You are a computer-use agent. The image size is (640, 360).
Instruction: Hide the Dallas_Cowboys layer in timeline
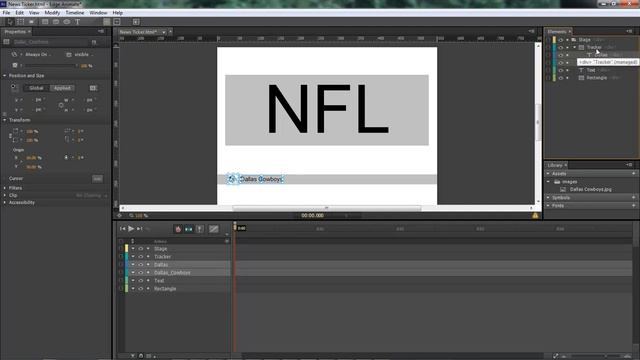click(x=140, y=273)
